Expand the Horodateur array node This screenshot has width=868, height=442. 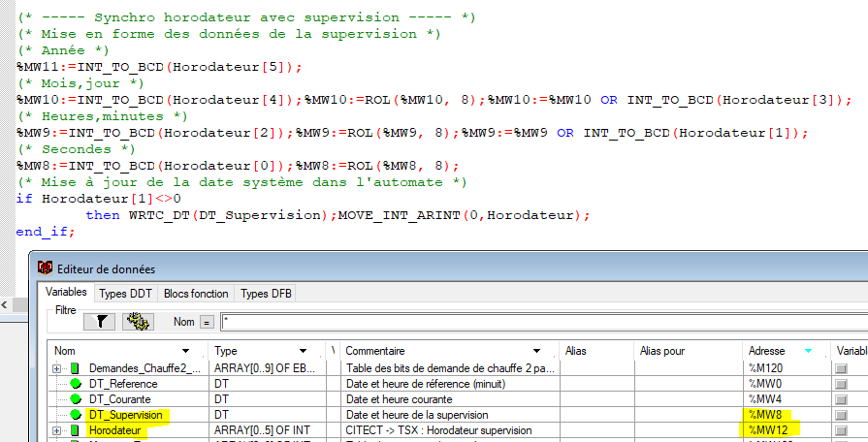pos(57,430)
